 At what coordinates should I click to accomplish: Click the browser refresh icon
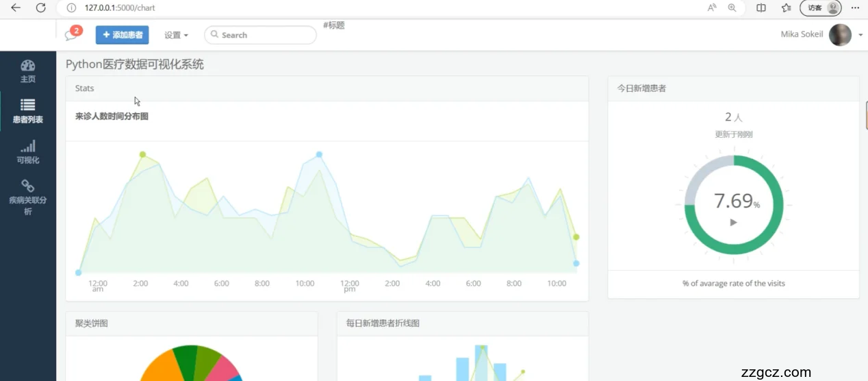tap(40, 8)
